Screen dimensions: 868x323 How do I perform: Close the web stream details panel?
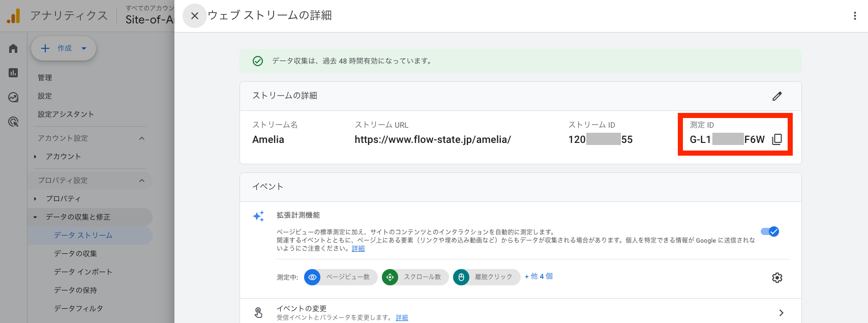194,16
